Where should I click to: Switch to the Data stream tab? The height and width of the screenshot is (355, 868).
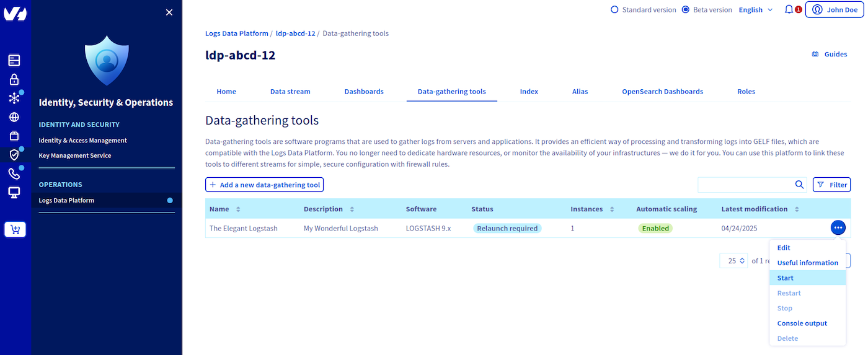click(x=290, y=92)
